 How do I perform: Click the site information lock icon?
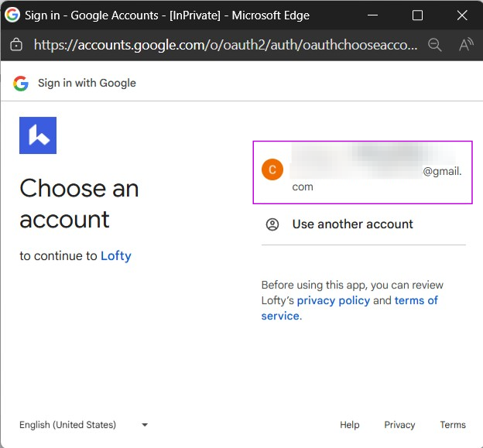(15, 45)
